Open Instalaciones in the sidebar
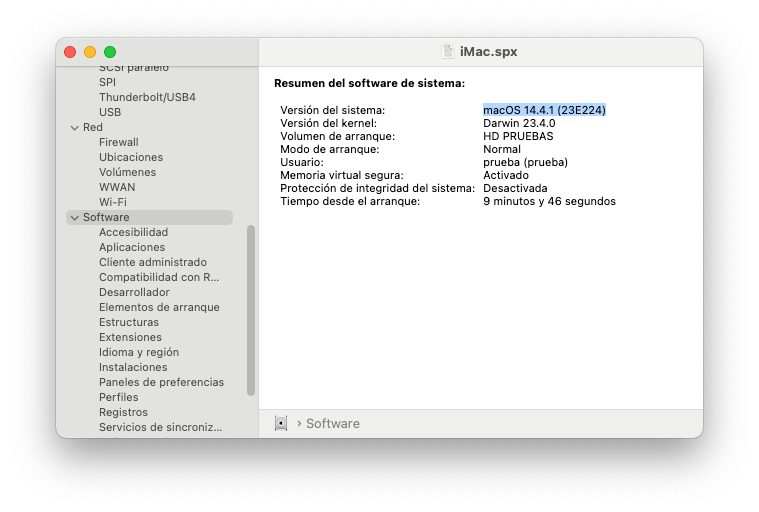This screenshot has width=759, height=512. [133, 367]
